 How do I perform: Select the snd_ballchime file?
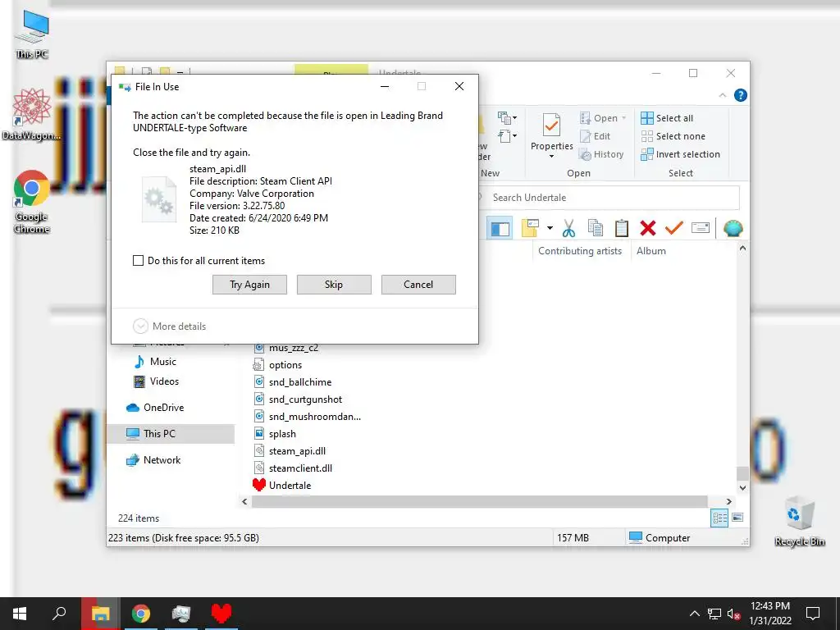293,382
